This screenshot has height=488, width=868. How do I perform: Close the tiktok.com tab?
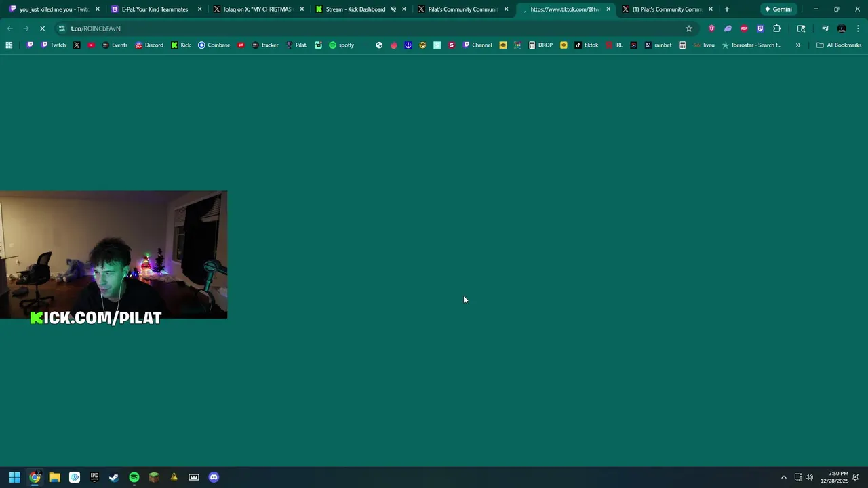[x=608, y=9]
